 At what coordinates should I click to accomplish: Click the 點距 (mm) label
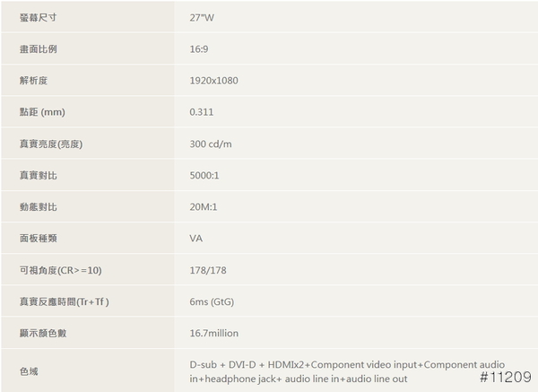42,112
